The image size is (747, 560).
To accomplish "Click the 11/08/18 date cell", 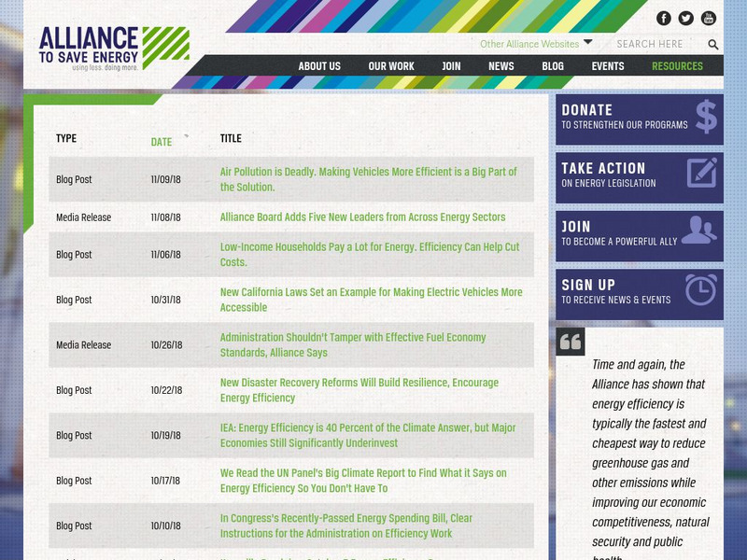I will pos(166,217).
